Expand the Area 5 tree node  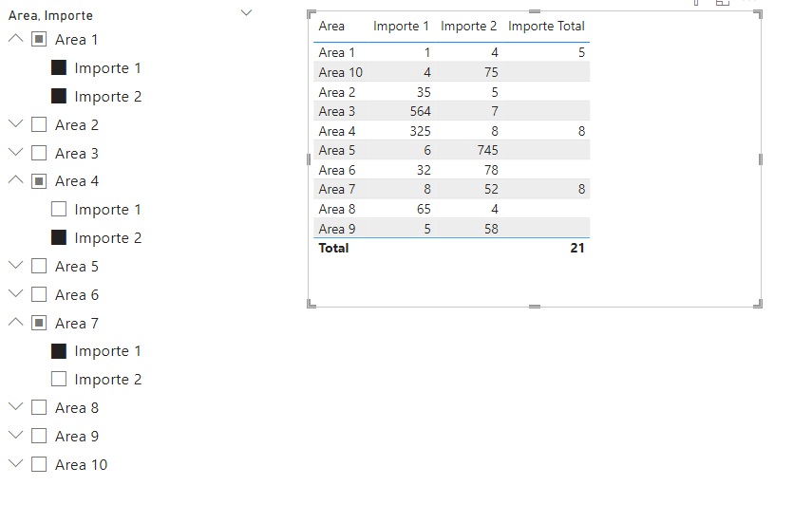click(x=16, y=265)
